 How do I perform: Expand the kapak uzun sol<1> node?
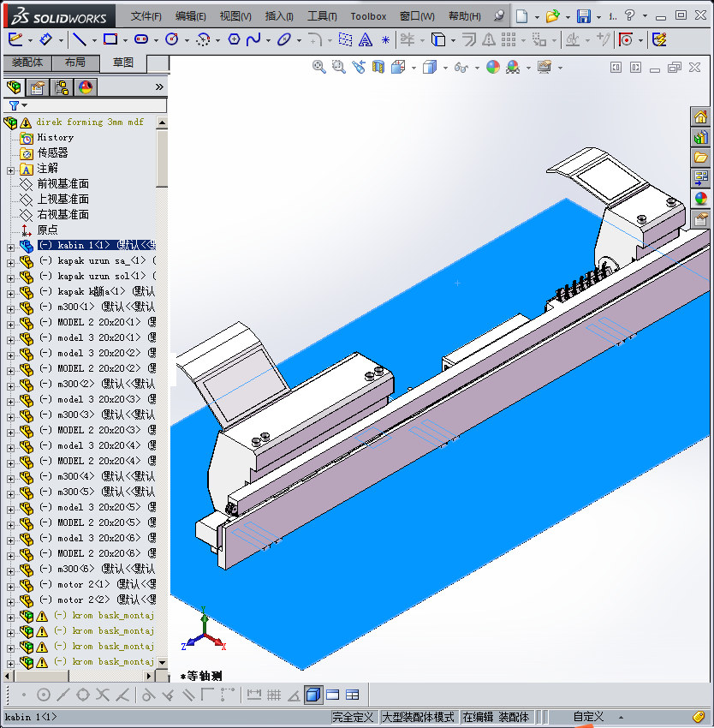[10, 278]
